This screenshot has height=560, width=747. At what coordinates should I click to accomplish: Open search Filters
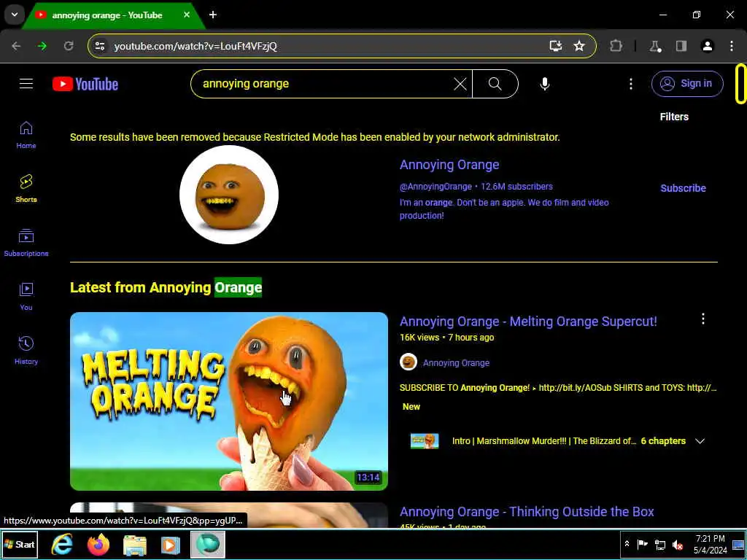coord(674,117)
